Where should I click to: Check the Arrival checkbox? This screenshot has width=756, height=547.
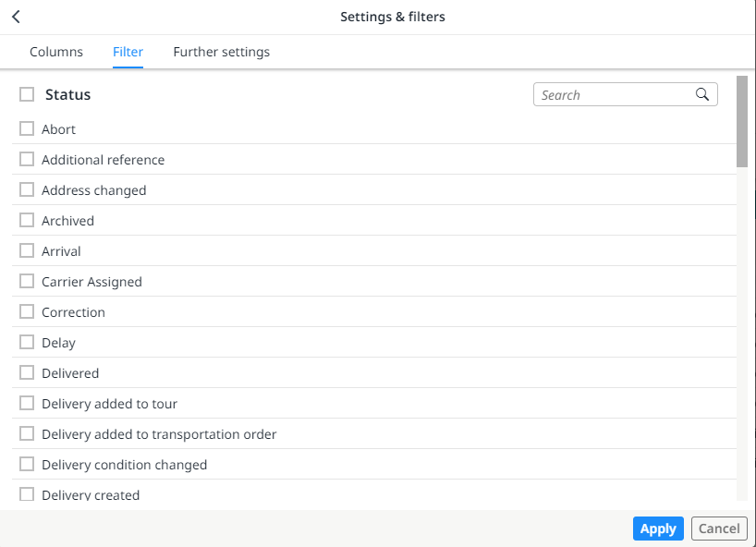point(27,251)
